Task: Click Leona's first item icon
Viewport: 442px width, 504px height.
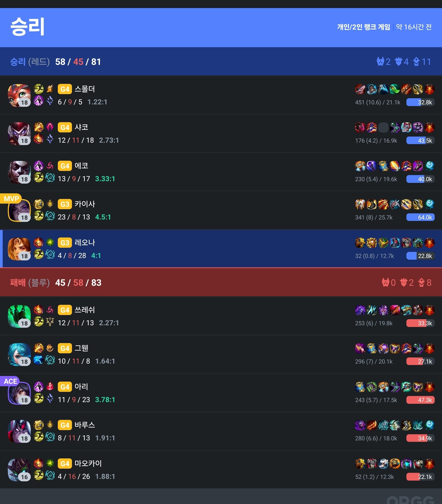Action: (360, 243)
